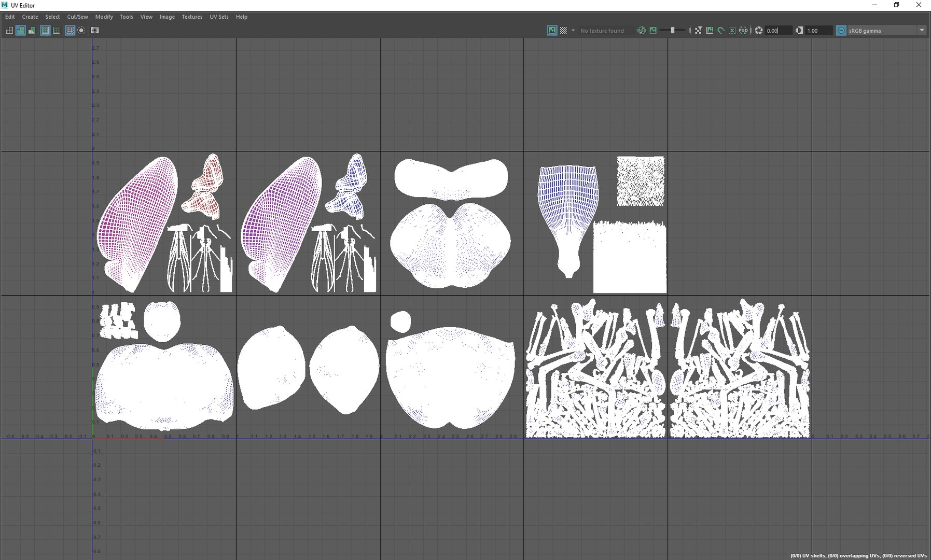Adjust the dim image slider

point(673,31)
